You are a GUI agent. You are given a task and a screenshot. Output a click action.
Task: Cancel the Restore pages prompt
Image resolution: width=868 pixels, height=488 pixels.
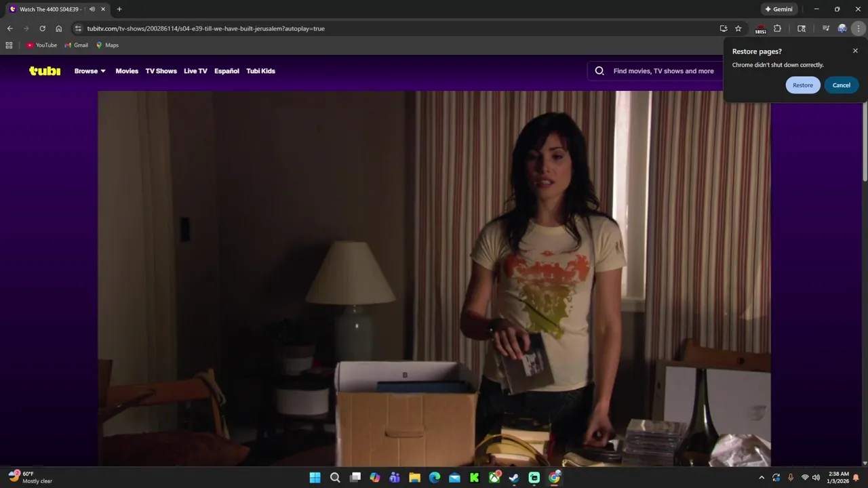[842, 85]
